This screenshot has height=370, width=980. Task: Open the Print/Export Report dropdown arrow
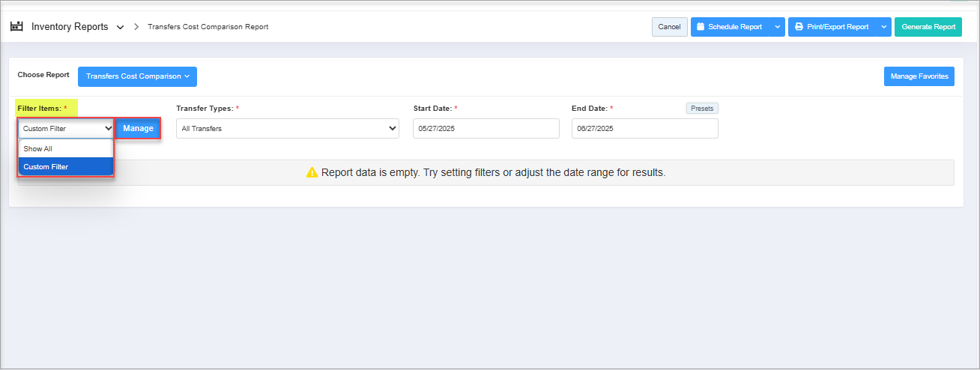(x=883, y=27)
